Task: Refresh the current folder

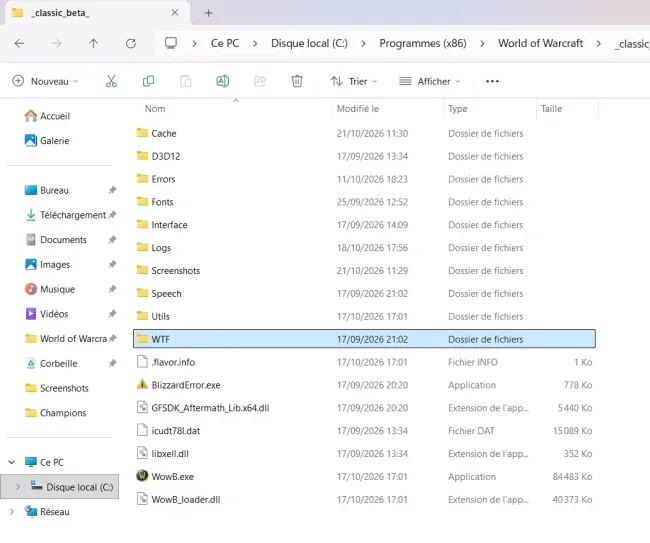Action: click(131, 44)
